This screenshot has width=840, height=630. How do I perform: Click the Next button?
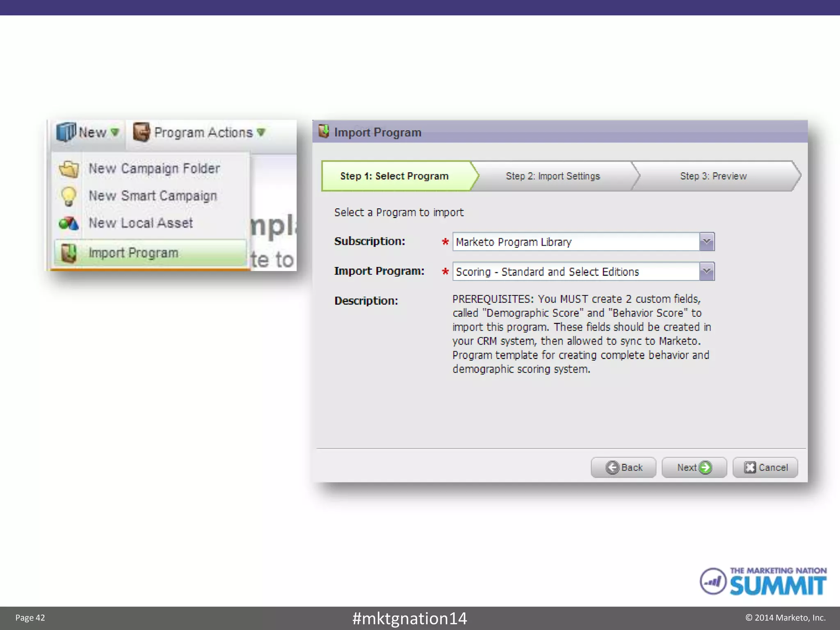694,468
